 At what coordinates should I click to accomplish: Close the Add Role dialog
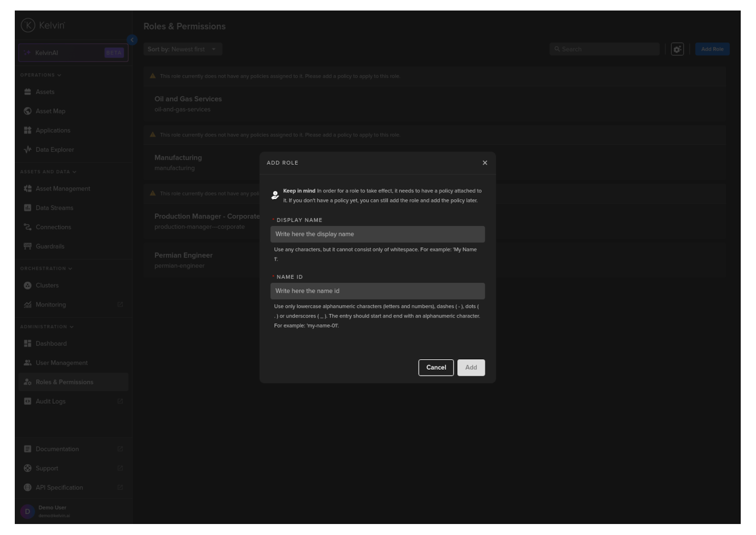(x=485, y=163)
